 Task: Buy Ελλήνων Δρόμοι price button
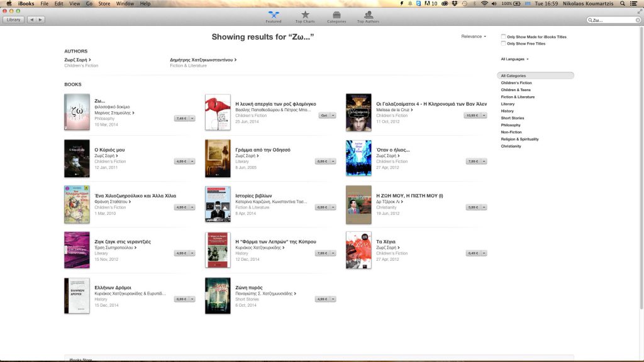[181, 299]
